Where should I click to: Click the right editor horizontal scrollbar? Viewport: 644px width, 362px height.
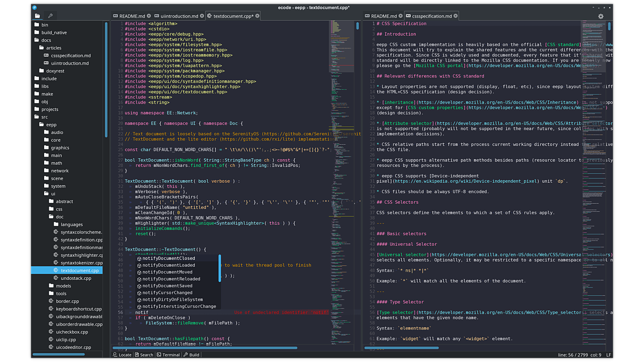pos(401,348)
